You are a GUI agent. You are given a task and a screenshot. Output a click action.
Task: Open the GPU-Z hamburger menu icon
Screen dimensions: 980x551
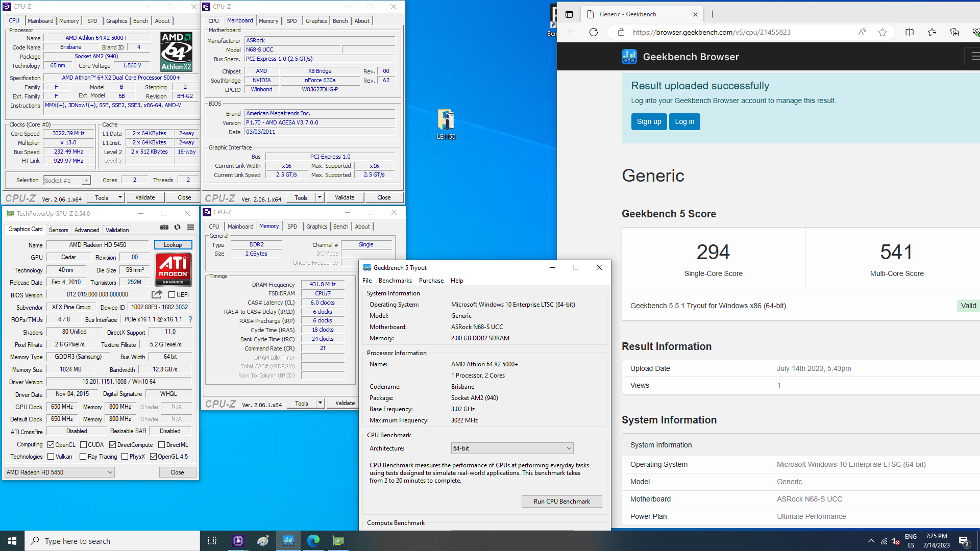click(190, 228)
